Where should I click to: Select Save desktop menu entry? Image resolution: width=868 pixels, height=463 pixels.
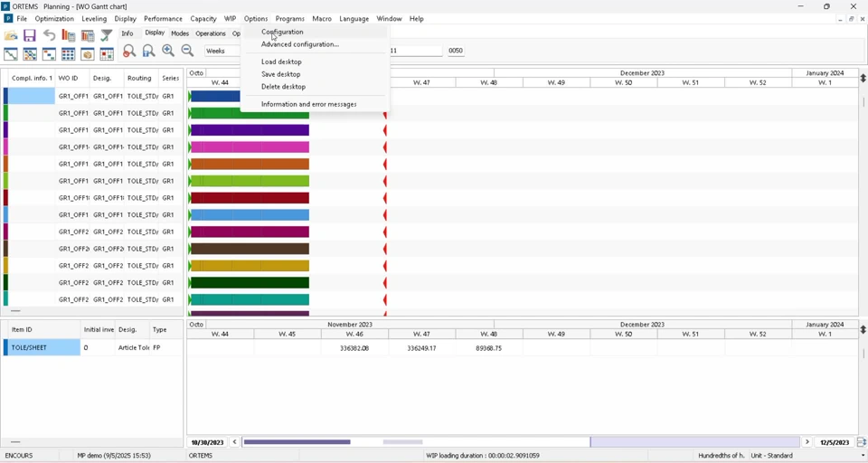pyautogui.click(x=280, y=74)
